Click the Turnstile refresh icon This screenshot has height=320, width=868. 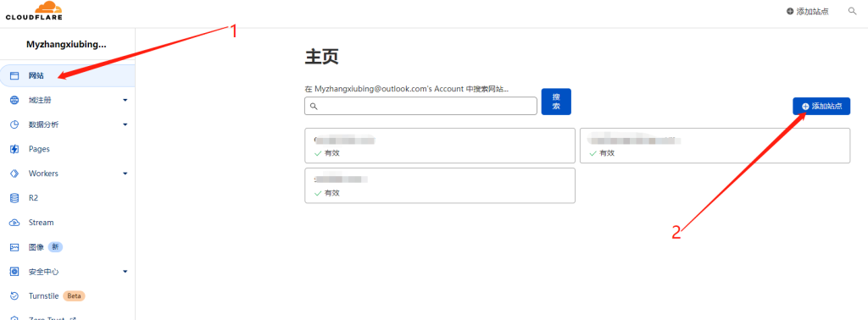pos(15,295)
